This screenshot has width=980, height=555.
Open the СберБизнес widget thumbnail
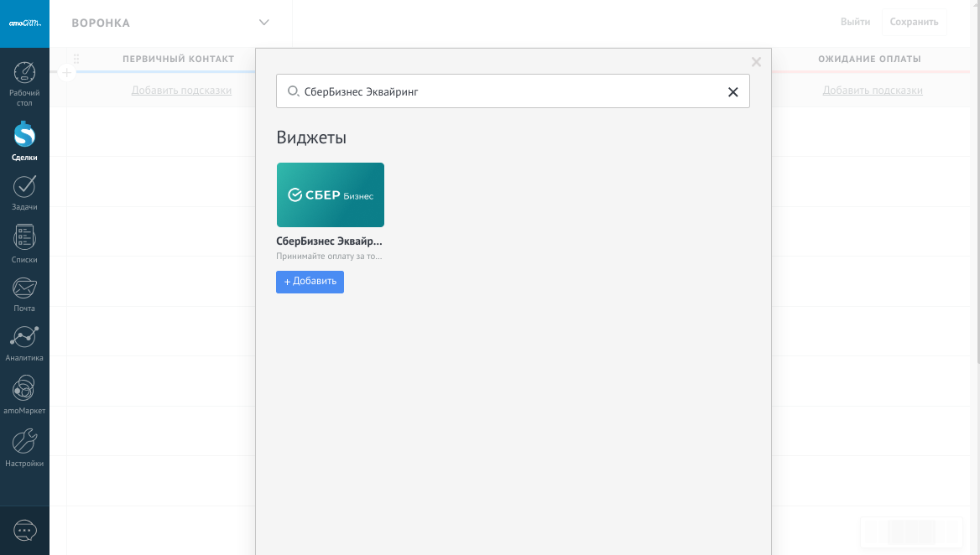(x=331, y=195)
